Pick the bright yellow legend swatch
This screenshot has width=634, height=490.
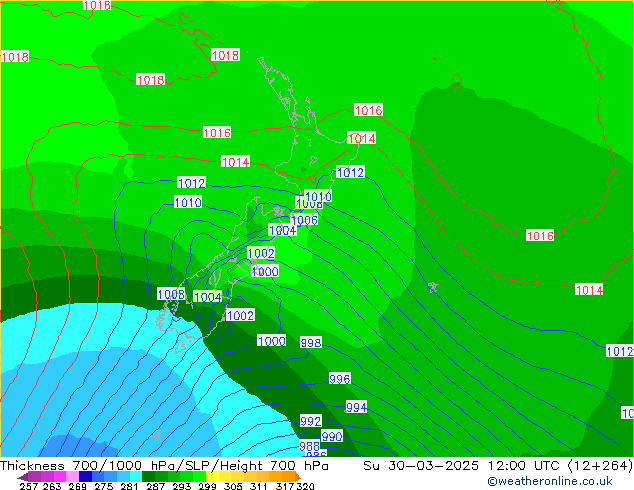[212, 476]
